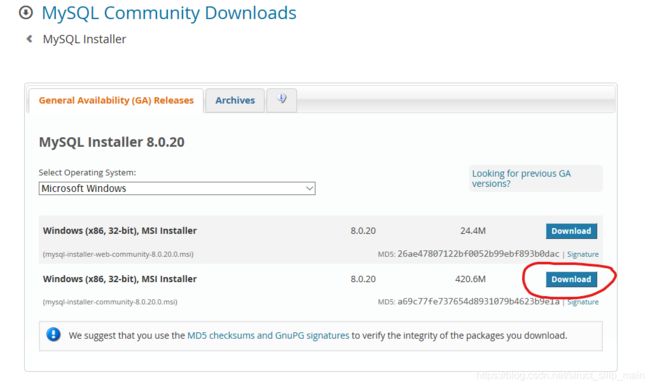Screen dimensions: 650x387
Task: Download the 24.4M web installer
Action: [571, 231]
